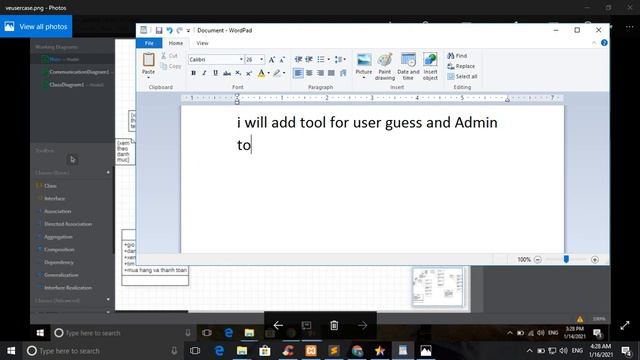Select Align text left
640x360 pixels.
[x=298, y=73]
